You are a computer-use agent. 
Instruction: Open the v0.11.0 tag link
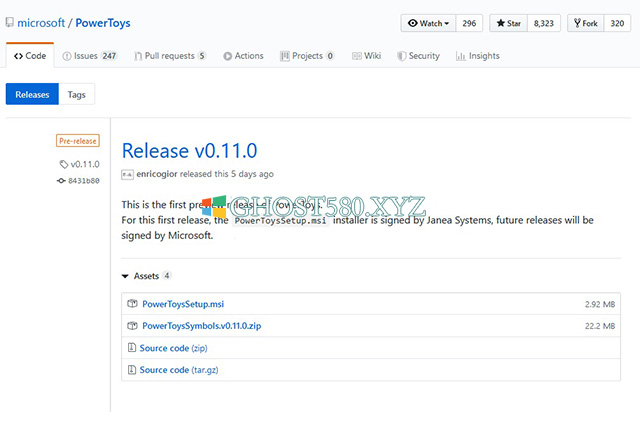[85, 164]
